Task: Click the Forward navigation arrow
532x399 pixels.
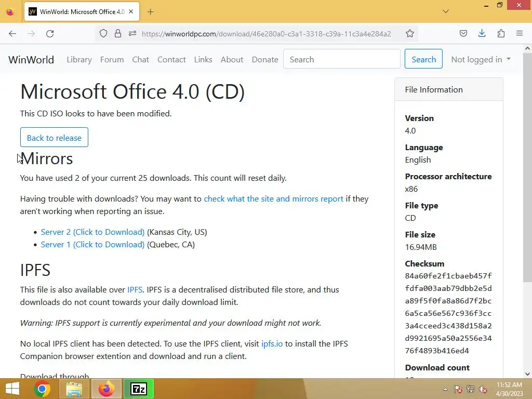Action: click(31, 34)
